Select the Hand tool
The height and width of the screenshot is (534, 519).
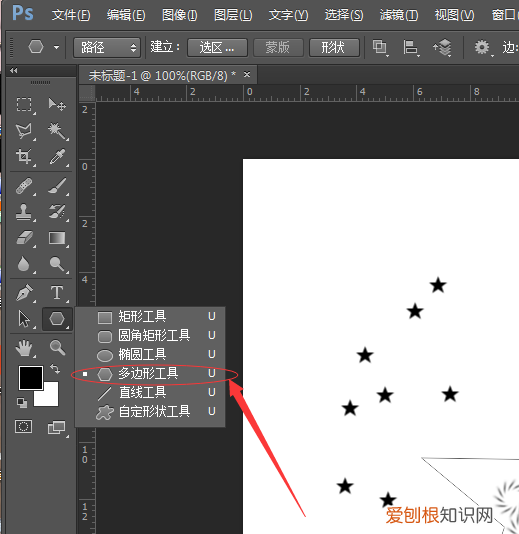pos(24,348)
